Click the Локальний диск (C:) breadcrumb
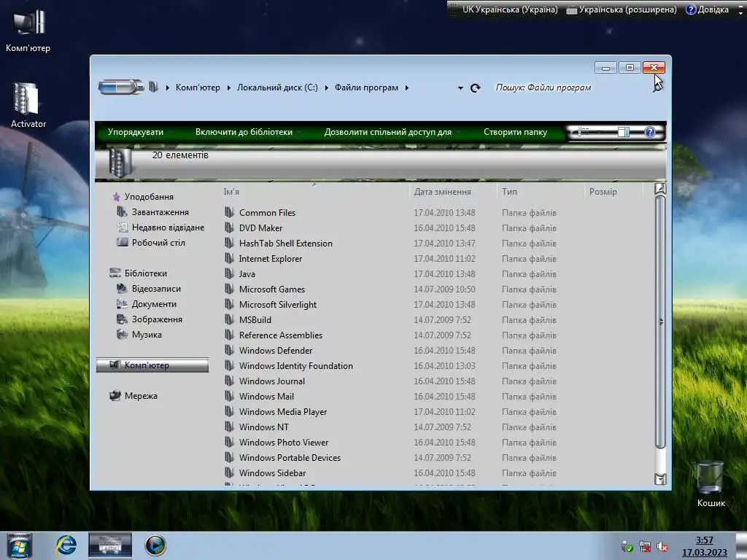 click(277, 87)
